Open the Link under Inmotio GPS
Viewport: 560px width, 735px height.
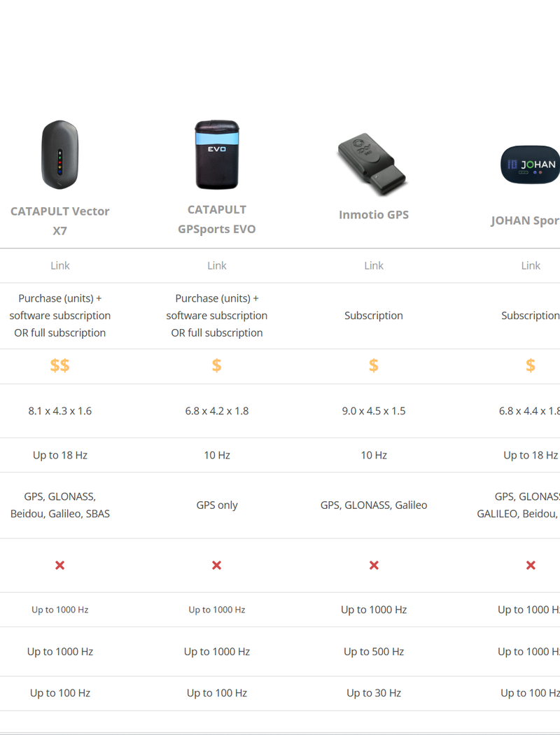pos(374,265)
